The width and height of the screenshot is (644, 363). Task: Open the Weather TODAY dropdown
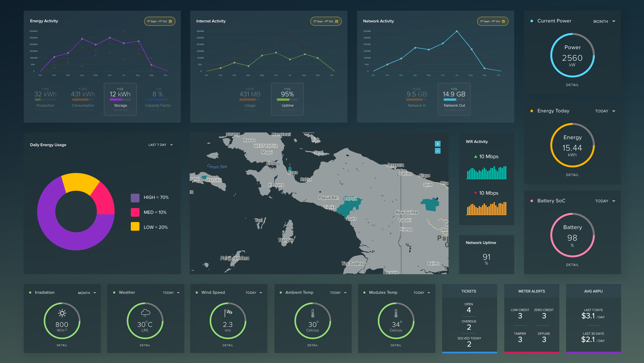click(171, 293)
